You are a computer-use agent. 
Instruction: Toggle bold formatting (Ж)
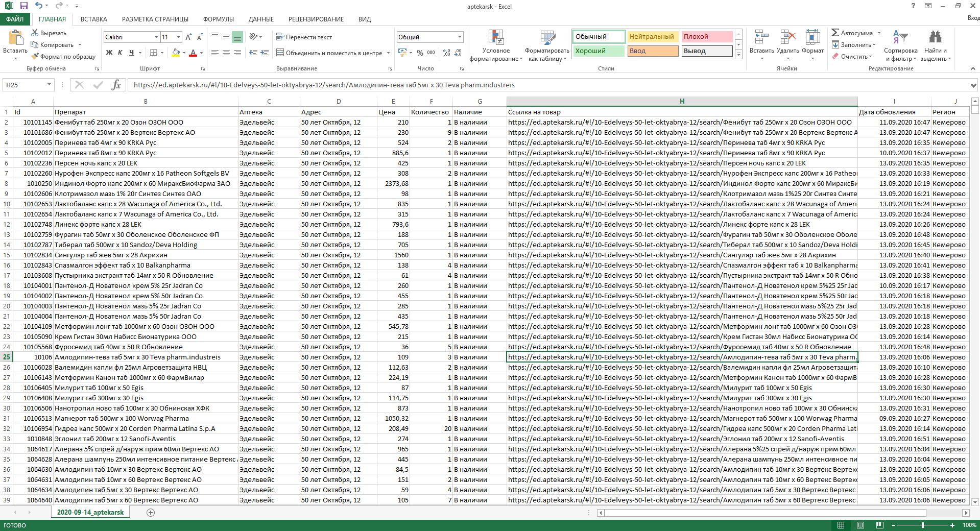point(109,53)
